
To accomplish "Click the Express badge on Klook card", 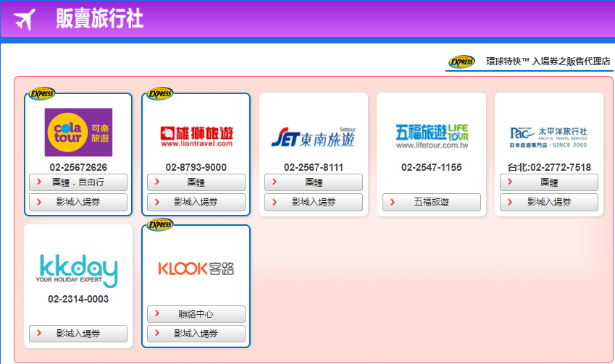I will point(159,225).
